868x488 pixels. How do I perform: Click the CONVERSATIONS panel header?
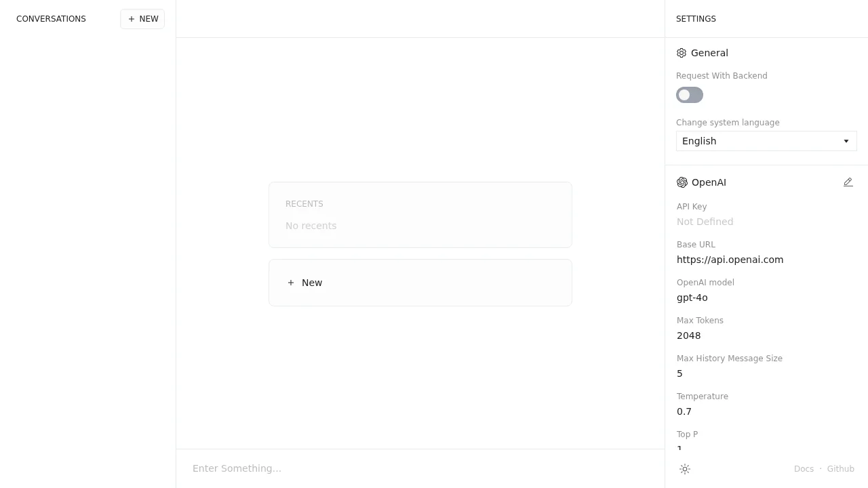tap(51, 19)
